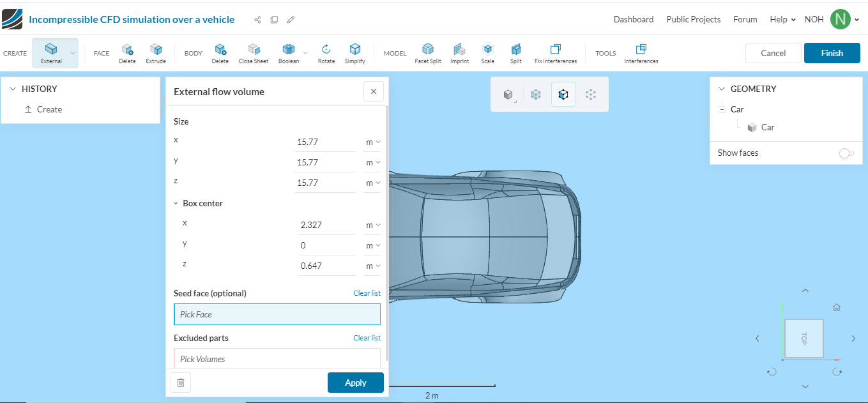The image size is (868, 403).
Task: Switch viewport to transparent surfaces display mode
Action: click(536, 94)
